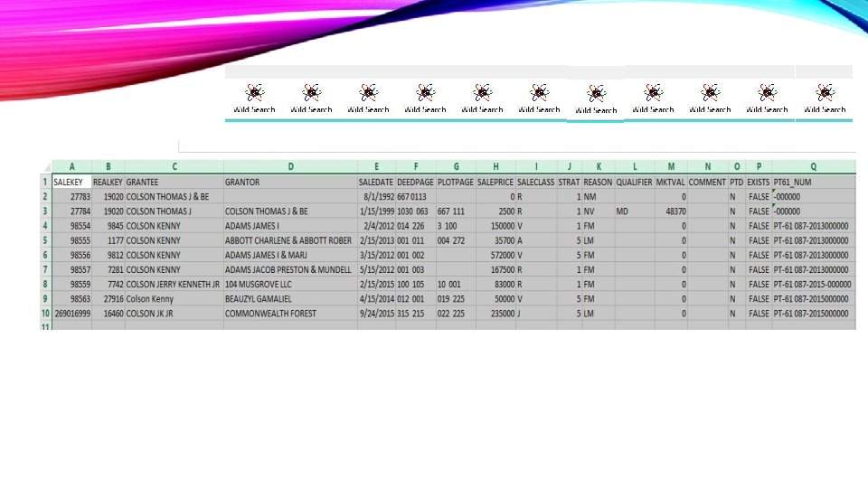
Task: Select row 4 header
Action: [45, 226]
